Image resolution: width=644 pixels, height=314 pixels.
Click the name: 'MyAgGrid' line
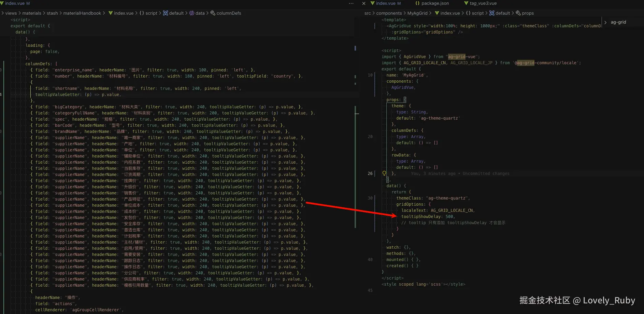[407, 75]
